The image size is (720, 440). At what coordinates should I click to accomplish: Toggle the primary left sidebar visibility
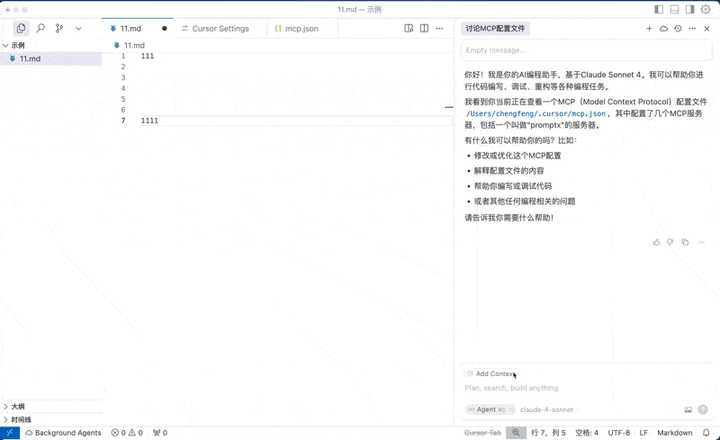659,9
